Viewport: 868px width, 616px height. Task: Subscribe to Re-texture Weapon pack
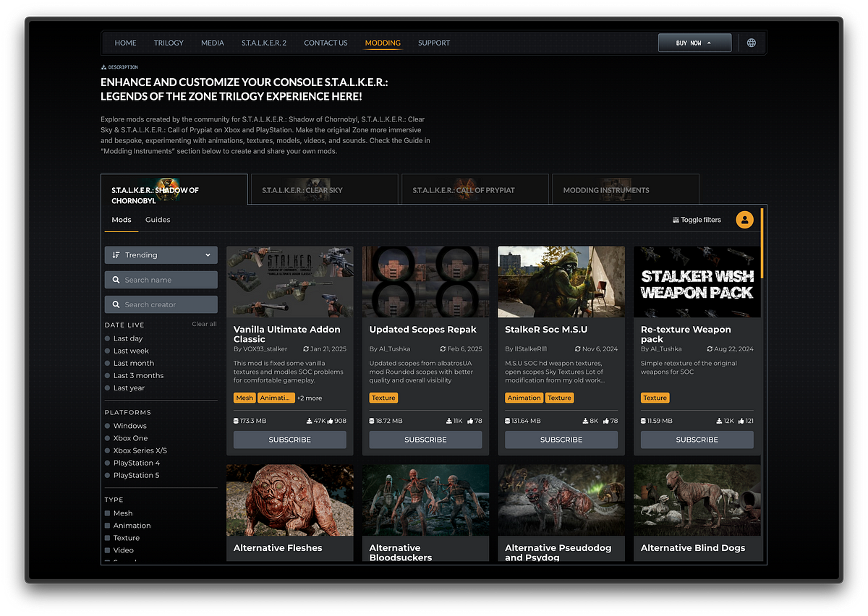click(697, 440)
